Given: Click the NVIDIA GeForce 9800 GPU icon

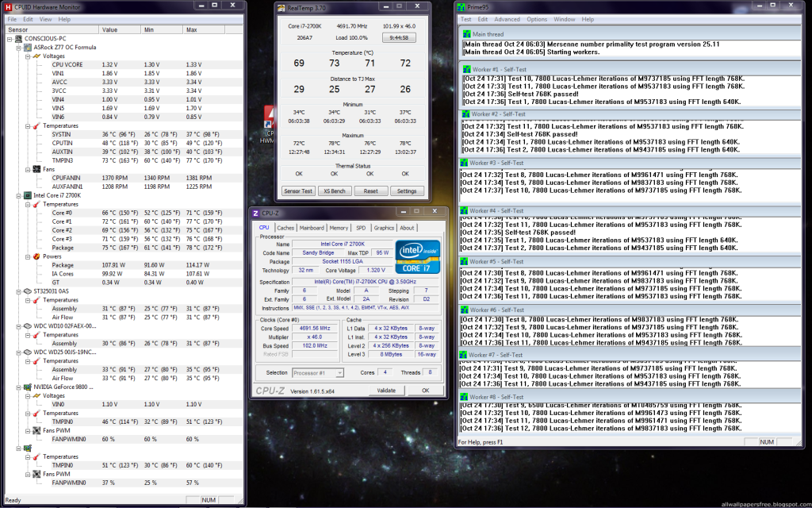Looking at the screenshot, I should pyautogui.click(x=28, y=387).
